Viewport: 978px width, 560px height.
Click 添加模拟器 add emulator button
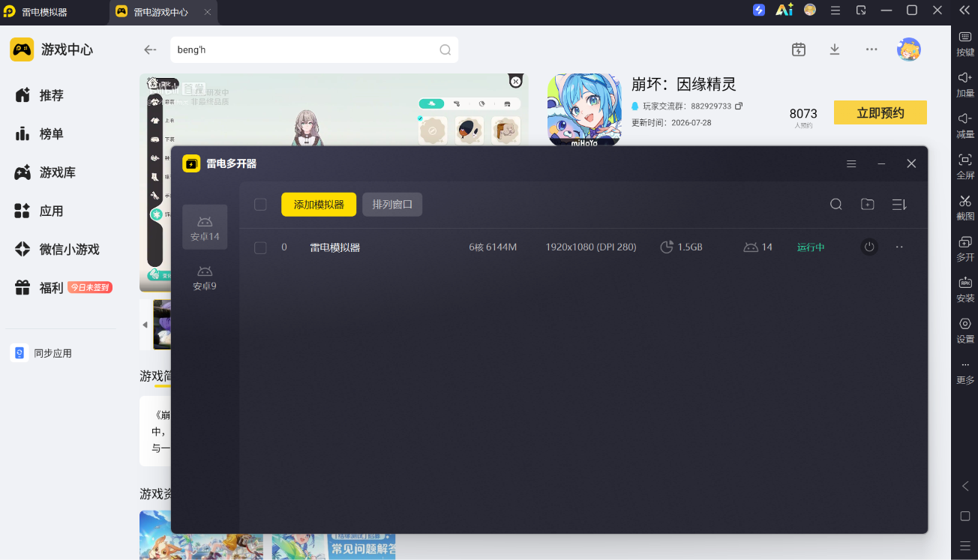click(319, 205)
